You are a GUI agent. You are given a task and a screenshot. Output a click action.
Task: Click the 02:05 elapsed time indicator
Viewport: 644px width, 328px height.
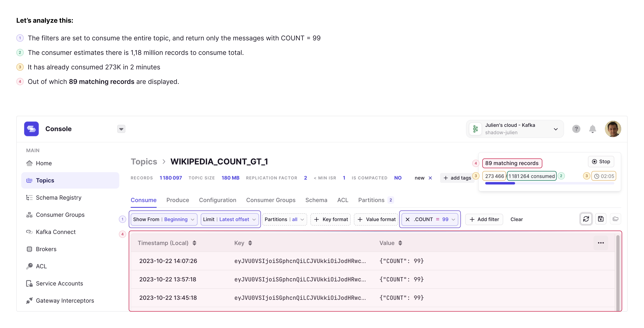pos(604,176)
